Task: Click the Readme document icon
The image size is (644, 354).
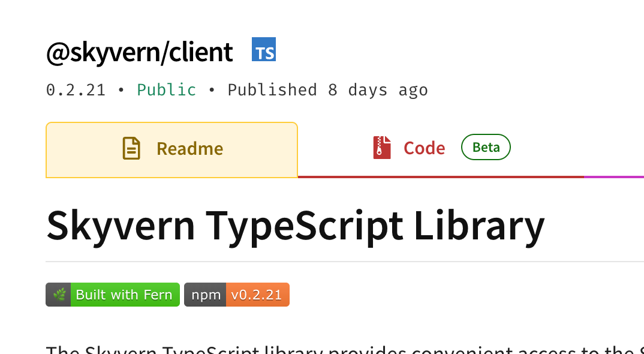Action: tap(131, 148)
